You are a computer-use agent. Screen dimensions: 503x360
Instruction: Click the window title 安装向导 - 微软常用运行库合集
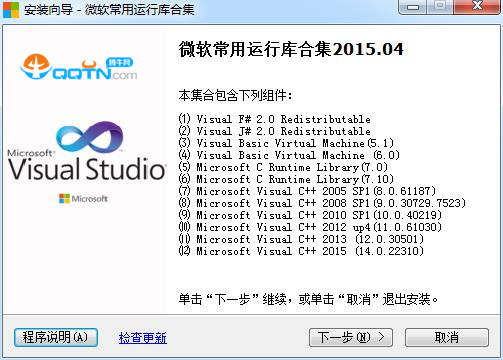109,9
